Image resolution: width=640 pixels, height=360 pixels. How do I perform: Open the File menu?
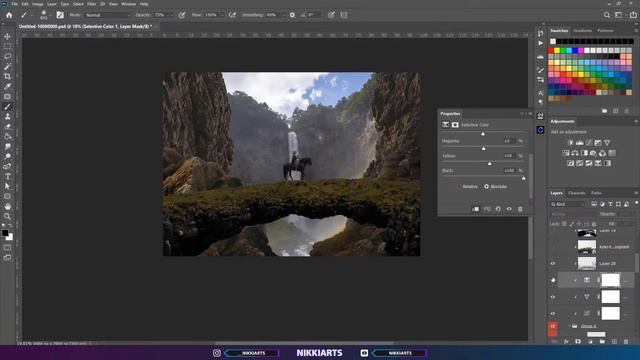(14, 4)
